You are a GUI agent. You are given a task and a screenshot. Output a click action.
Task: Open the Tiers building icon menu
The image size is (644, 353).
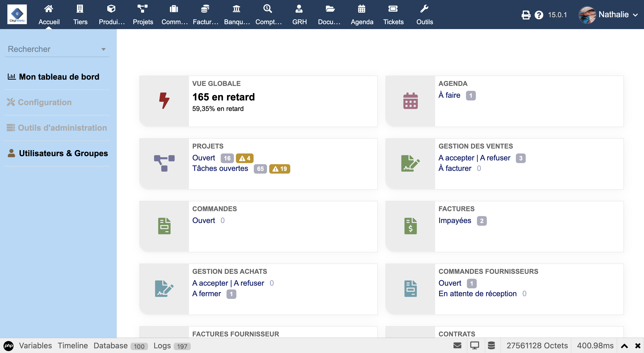point(80,9)
